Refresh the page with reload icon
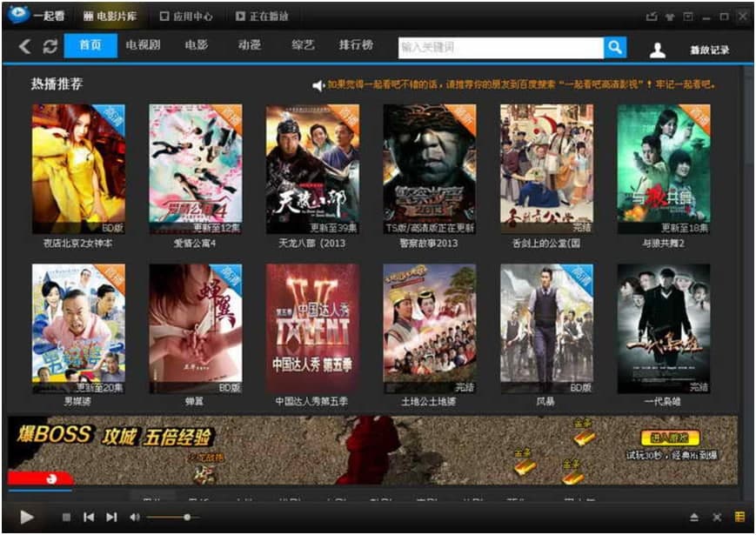Image resolution: width=756 pixels, height=535 pixels. pyautogui.click(x=50, y=47)
